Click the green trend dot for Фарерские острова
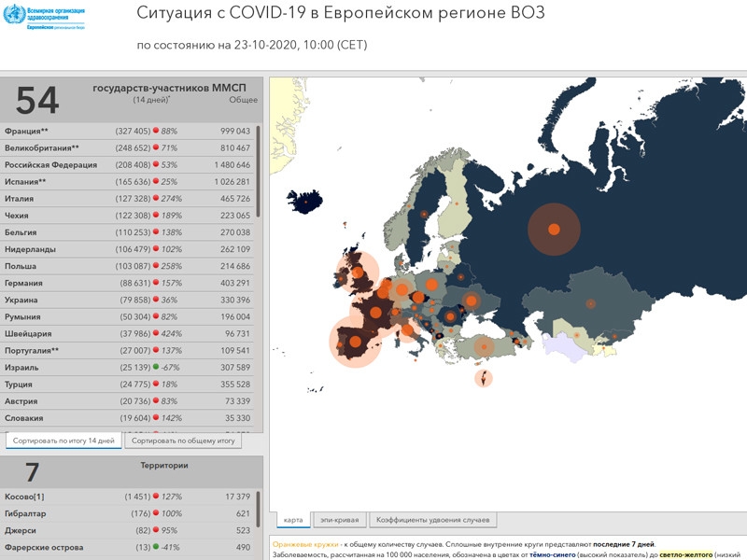This screenshot has width=747, height=560. (x=156, y=548)
